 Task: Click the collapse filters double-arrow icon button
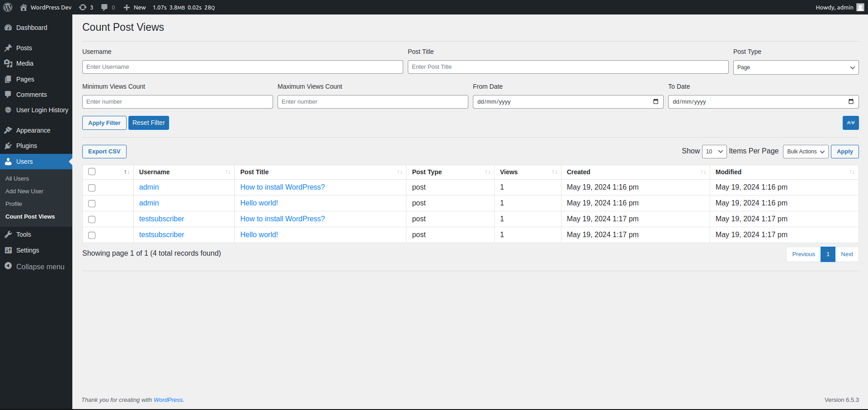pyautogui.click(x=850, y=123)
